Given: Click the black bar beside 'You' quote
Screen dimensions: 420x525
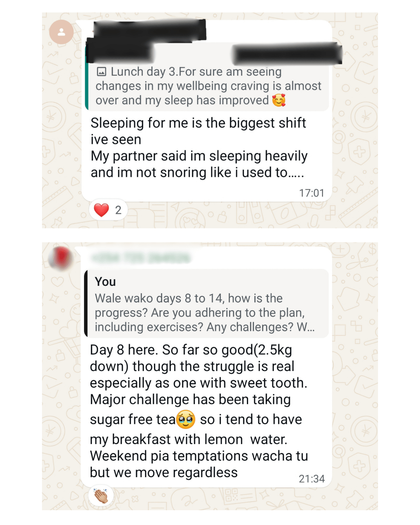Looking at the screenshot, I should 86,303.
